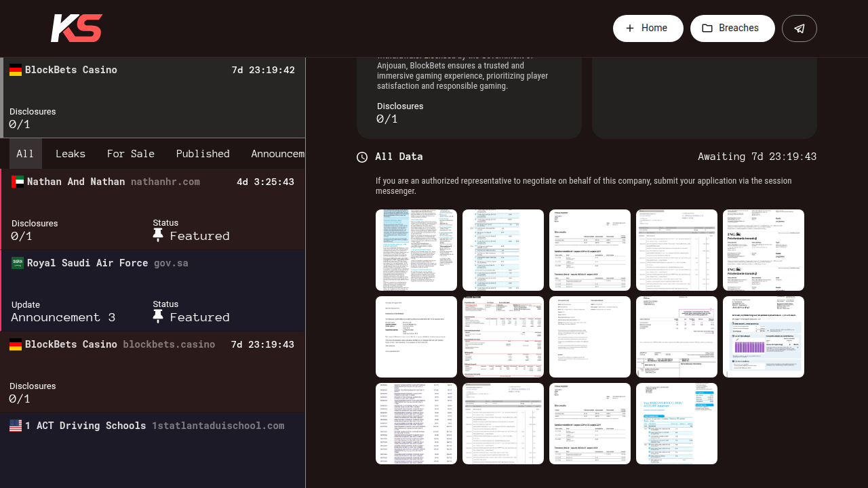Open 1 ACT Driving Schools entry

pos(153,451)
